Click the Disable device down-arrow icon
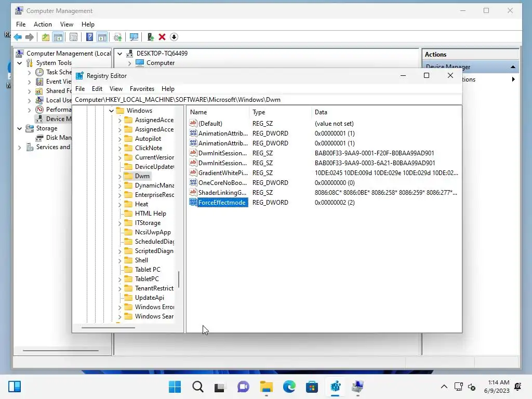The image size is (532, 399). (x=174, y=37)
